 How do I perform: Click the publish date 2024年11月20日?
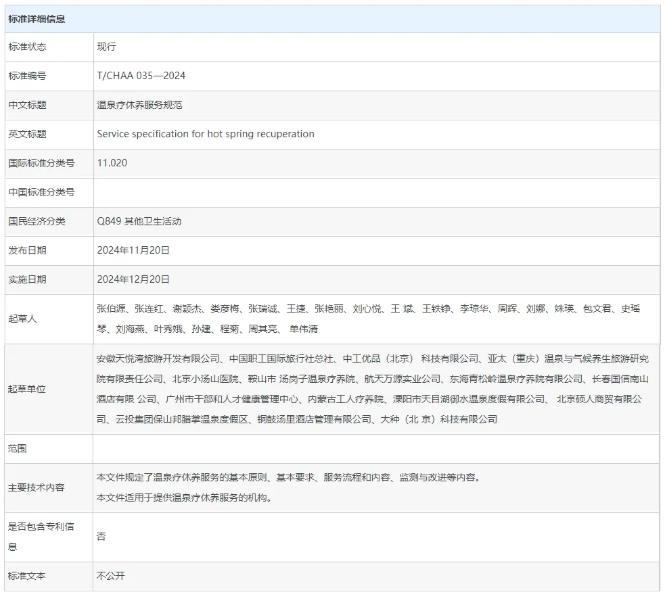click(x=134, y=250)
